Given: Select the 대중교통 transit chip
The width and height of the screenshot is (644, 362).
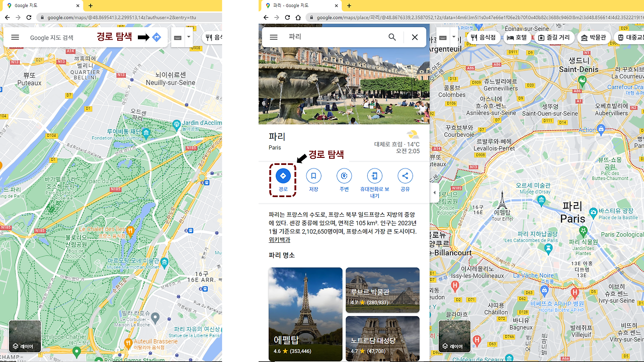Looking at the screenshot, I should pos(629,38).
